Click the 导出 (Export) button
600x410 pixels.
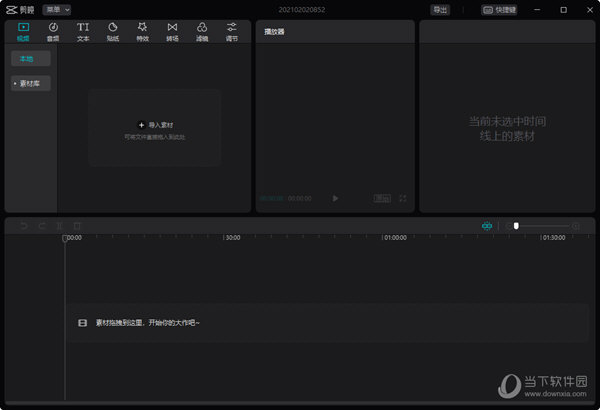click(440, 9)
